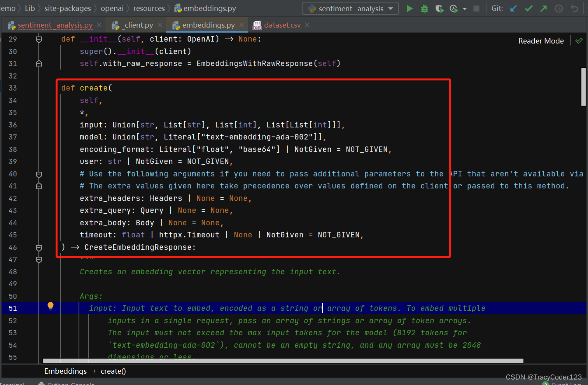Click the Git rollback undo icon
The image size is (588, 385).
pos(574,9)
